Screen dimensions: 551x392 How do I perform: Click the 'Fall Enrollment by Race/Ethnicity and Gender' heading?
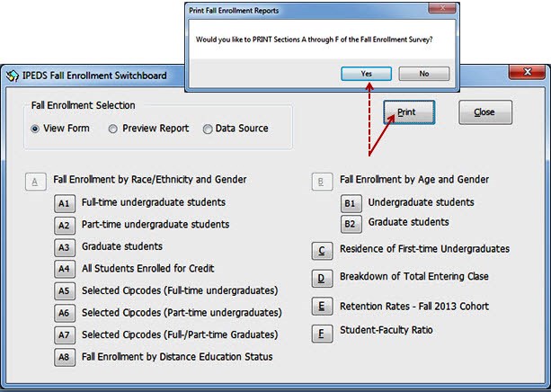(150, 180)
